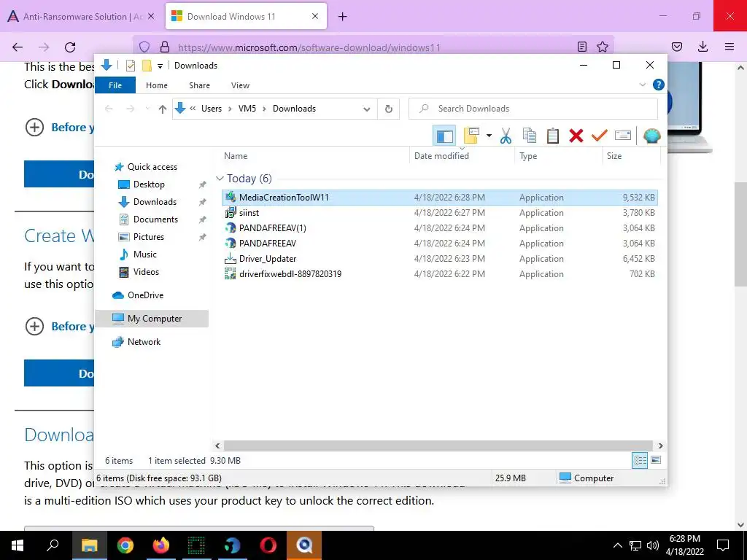Open a new browser tab
The image size is (747, 560).
point(343,17)
